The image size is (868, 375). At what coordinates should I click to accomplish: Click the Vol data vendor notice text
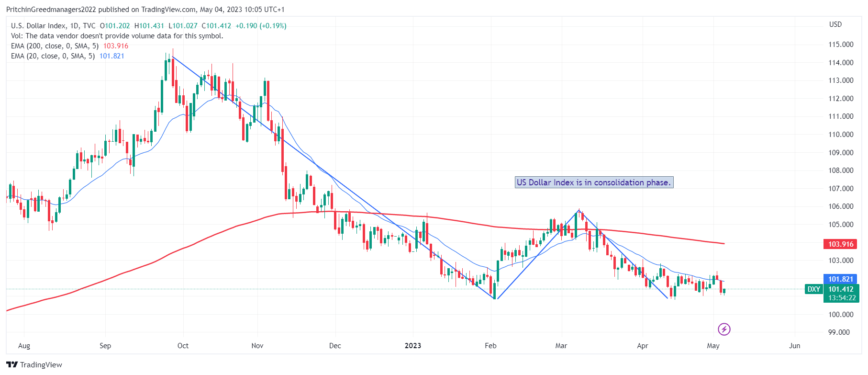click(117, 36)
